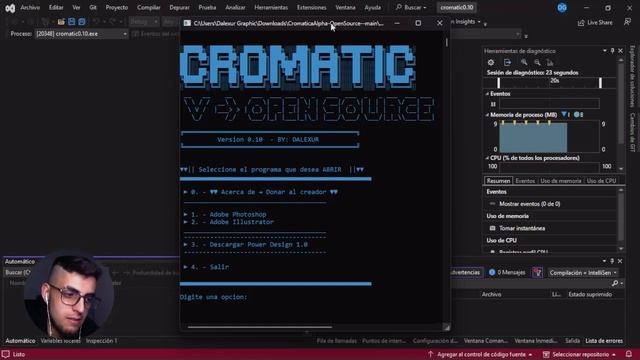Sort by the Archivo column header
Viewport: 640px width, 360px height.
click(x=491, y=294)
